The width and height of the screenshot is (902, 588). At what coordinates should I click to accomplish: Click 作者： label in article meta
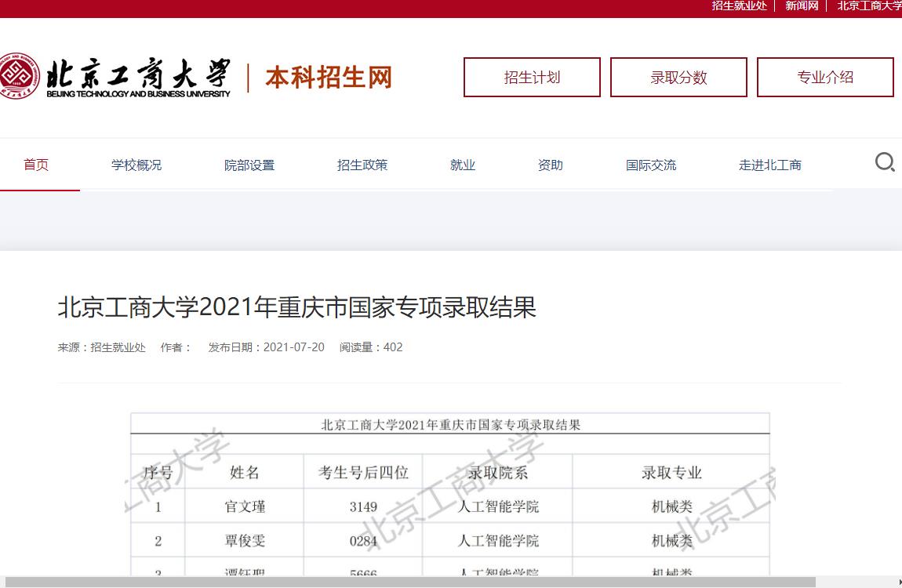click(x=176, y=347)
